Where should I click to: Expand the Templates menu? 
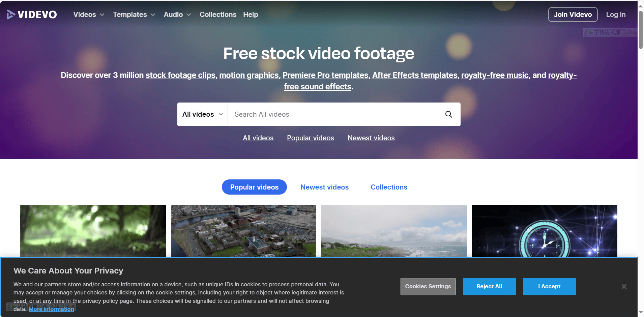click(x=134, y=15)
